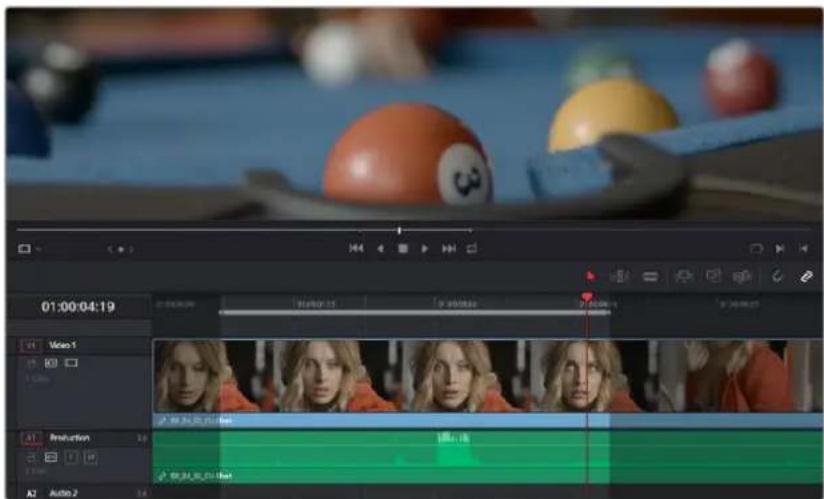Select the Selection mode arrow tool
The width and height of the screenshot is (824, 499).
pyautogui.click(x=590, y=276)
